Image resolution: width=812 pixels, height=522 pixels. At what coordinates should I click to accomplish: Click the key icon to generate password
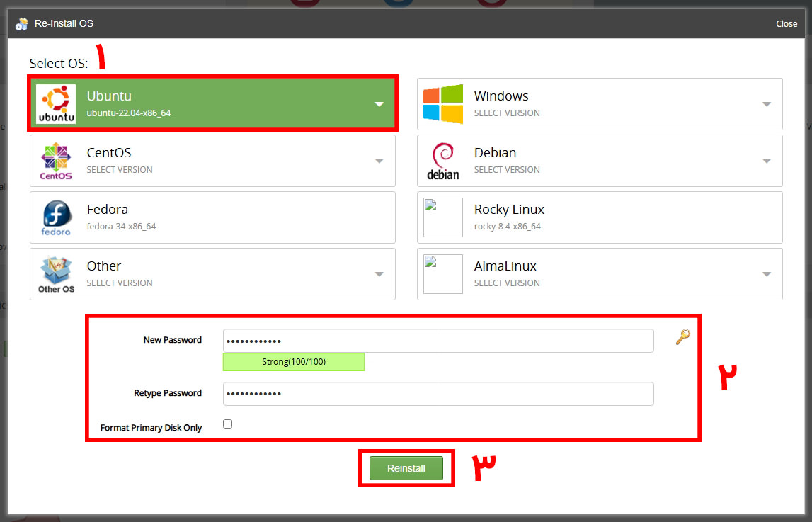click(682, 337)
